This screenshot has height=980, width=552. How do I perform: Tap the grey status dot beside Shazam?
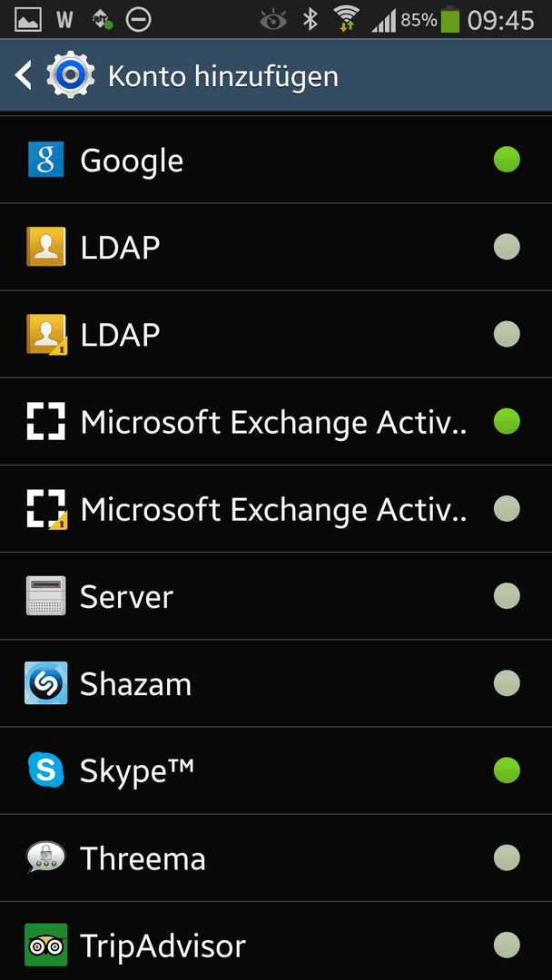pos(507,683)
